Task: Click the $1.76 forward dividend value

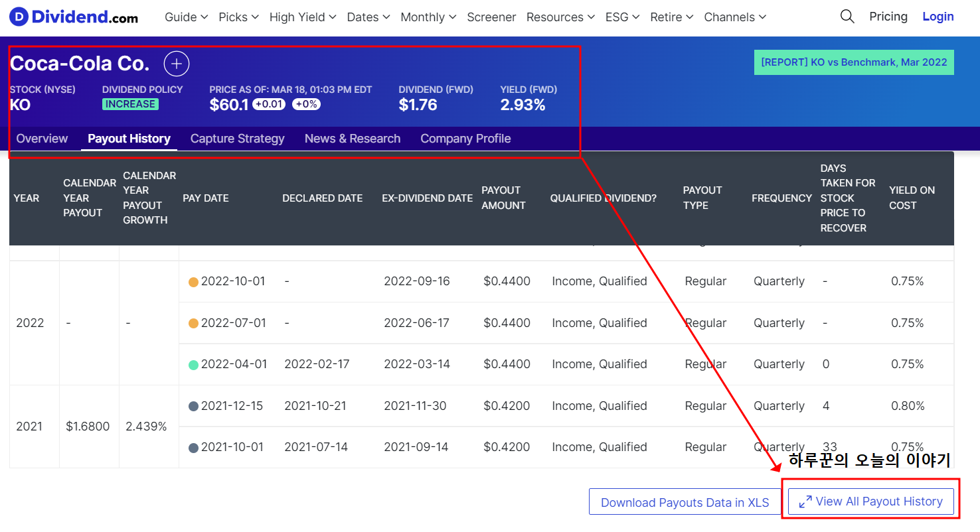Action: click(418, 105)
